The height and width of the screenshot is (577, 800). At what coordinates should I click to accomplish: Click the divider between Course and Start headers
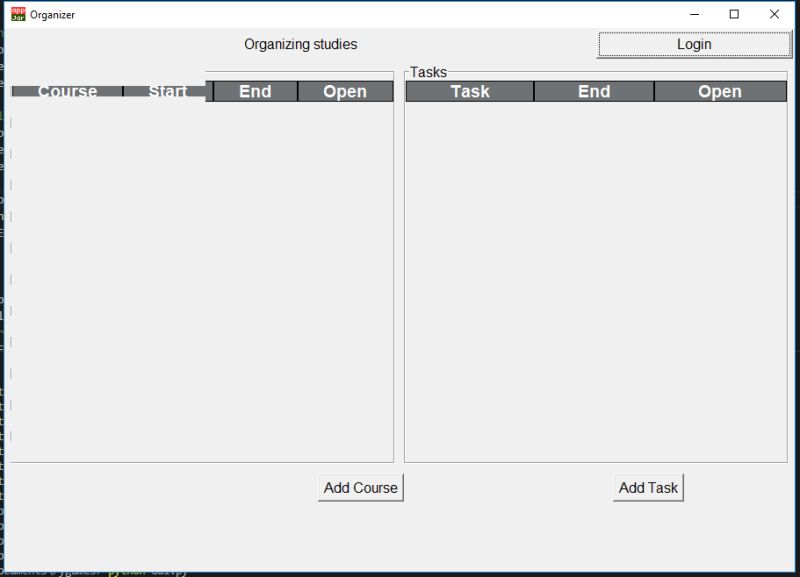coord(122,91)
